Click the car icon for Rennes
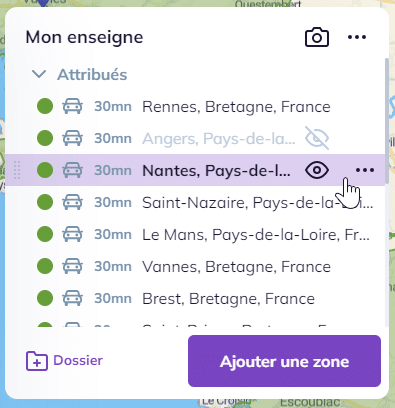The height and width of the screenshot is (408, 395). tap(72, 106)
